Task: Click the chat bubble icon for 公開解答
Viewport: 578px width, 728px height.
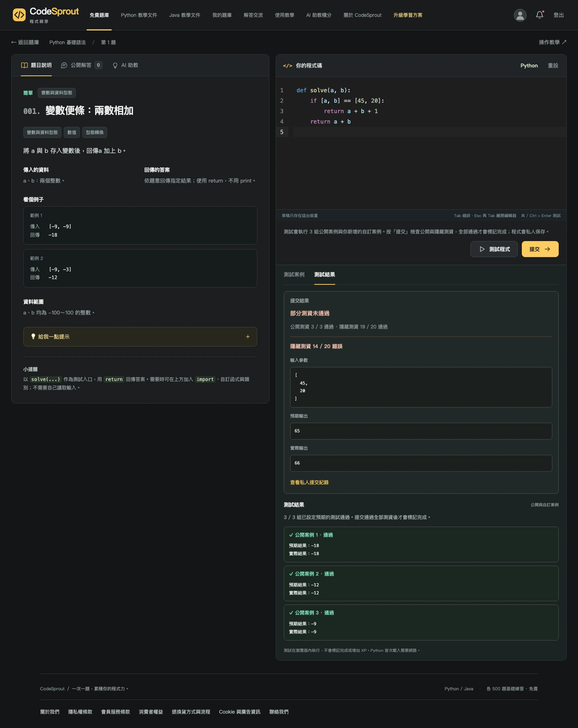Action: [64, 65]
